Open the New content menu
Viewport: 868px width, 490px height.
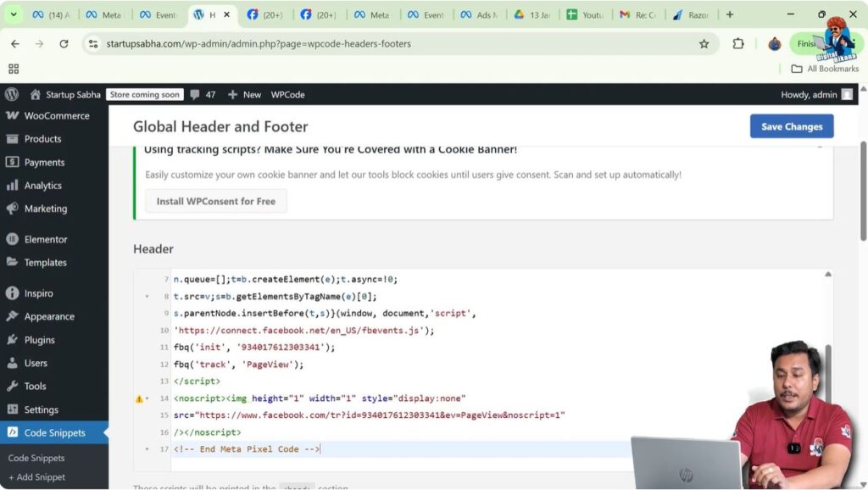coord(244,95)
